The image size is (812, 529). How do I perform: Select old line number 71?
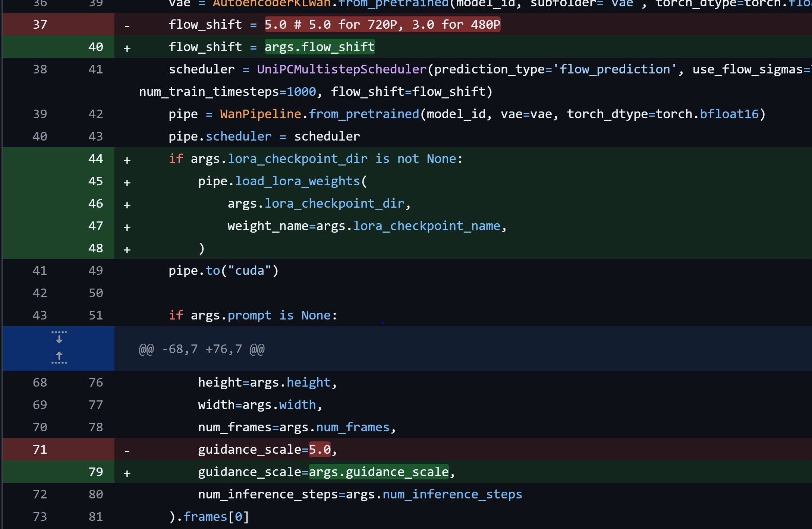(x=40, y=450)
